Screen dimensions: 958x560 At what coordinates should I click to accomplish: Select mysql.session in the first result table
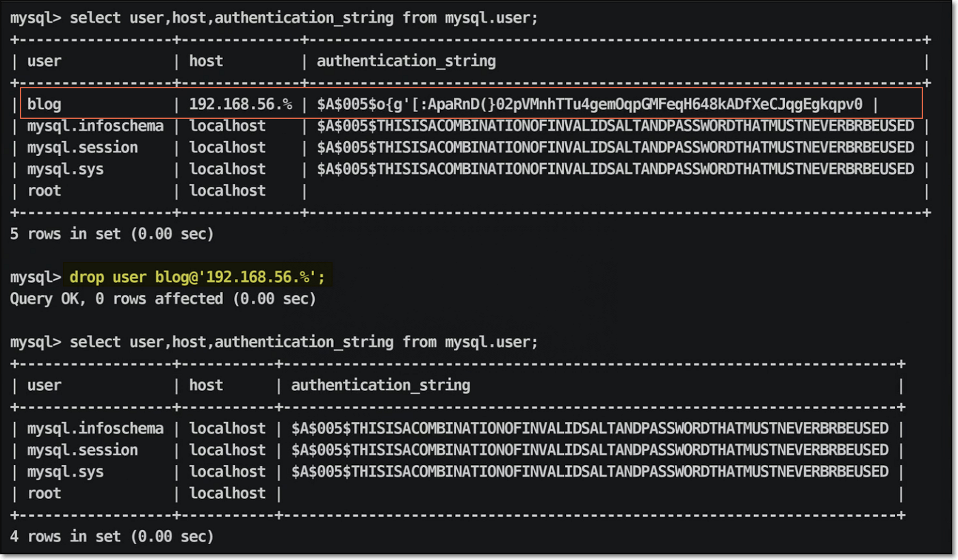tap(82, 148)
